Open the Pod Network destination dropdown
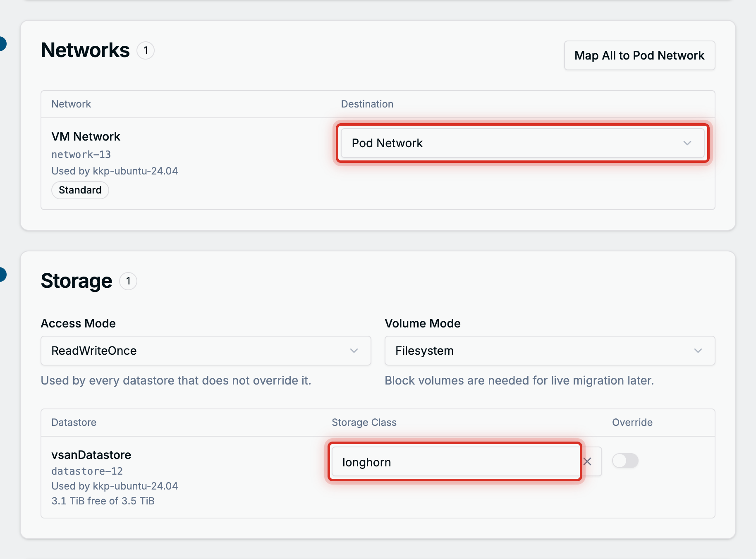Screen dimensions: 756x559 522,143
